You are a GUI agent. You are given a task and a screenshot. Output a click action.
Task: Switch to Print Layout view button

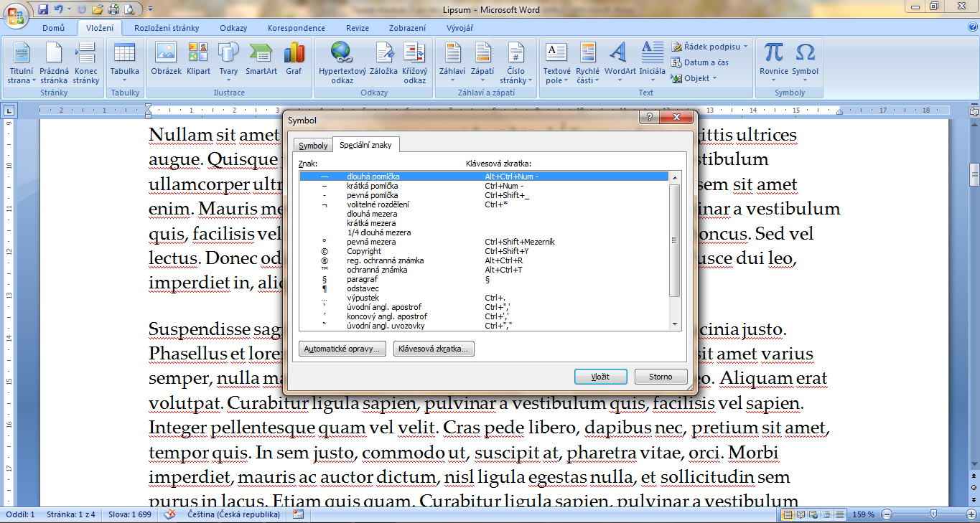pos(788,514)
